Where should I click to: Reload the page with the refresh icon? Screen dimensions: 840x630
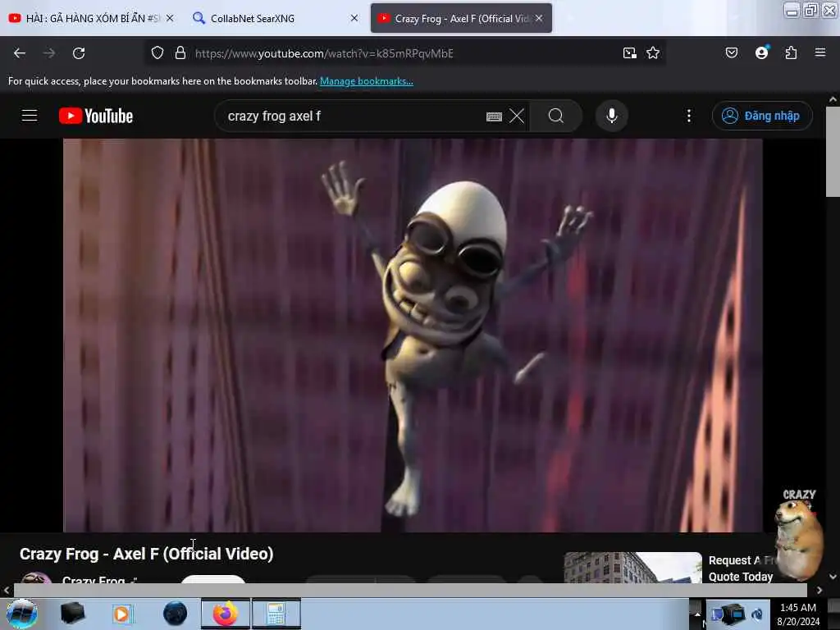coord(79,53)
